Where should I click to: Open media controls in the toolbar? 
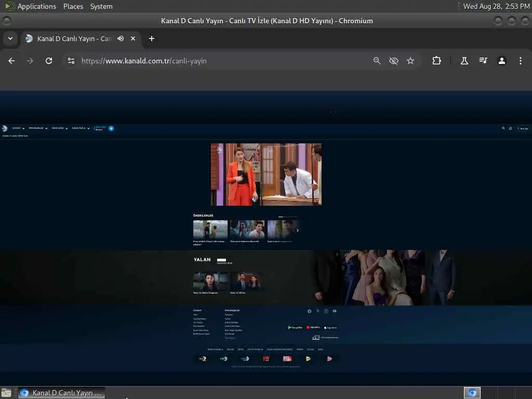[x=483, y=61]
